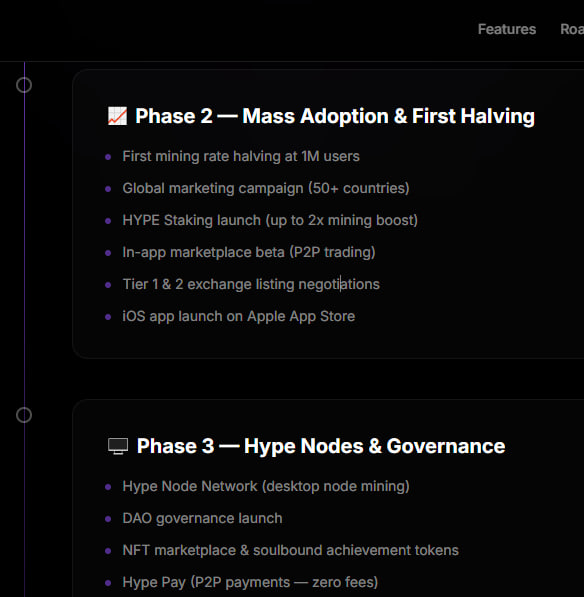Click the Phase 3 desktop monitor icon
The width and height of the screenshot is (584, 597).
point(118,446)
